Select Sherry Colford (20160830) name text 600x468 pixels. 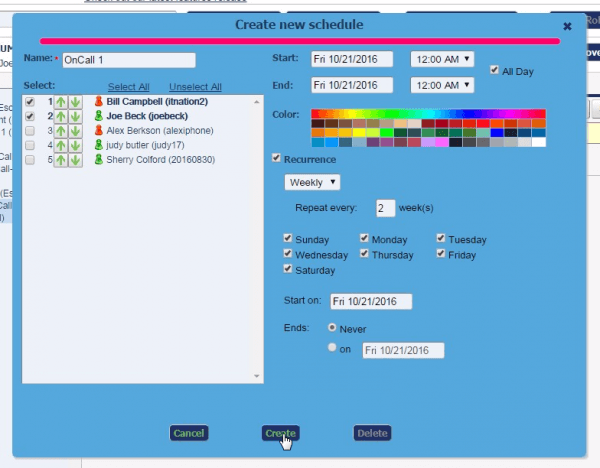click(161, 160)
